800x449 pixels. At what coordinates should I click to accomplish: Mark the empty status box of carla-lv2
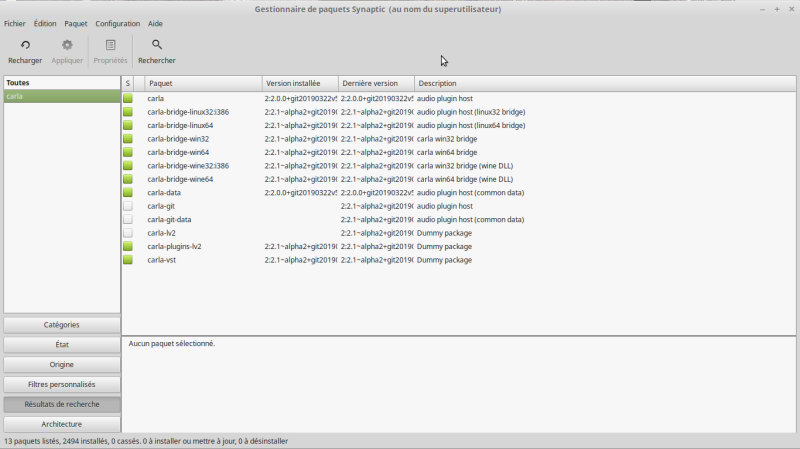(x=128, y=233)
